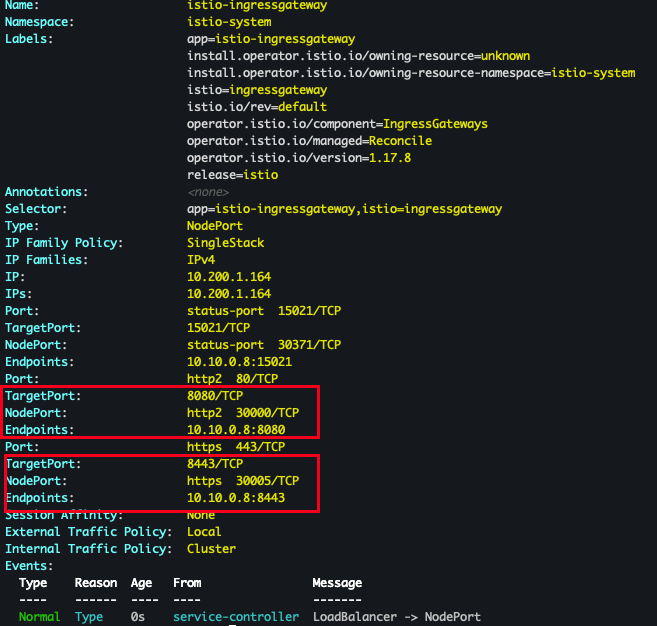Click the endpoint 10.10.0.8:8080
This screenshot has width=657, height=626.
(236, 429)
